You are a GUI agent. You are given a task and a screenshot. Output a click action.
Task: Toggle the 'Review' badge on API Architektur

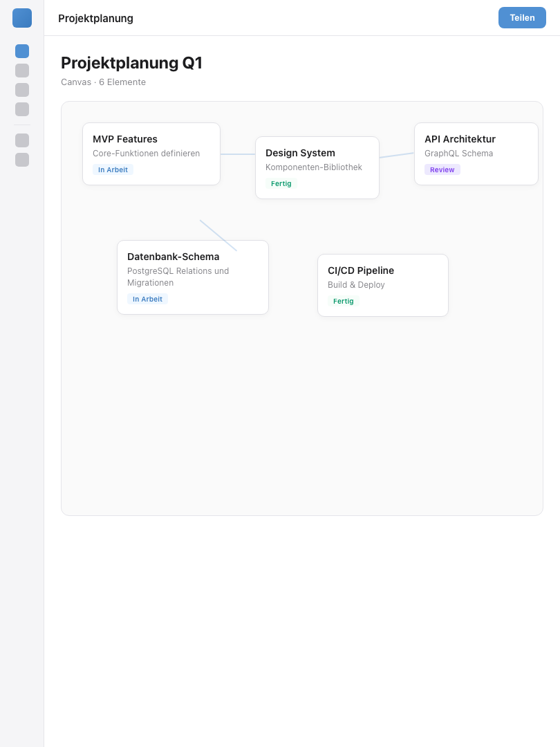pyautogui.click(x=442, y=169)
